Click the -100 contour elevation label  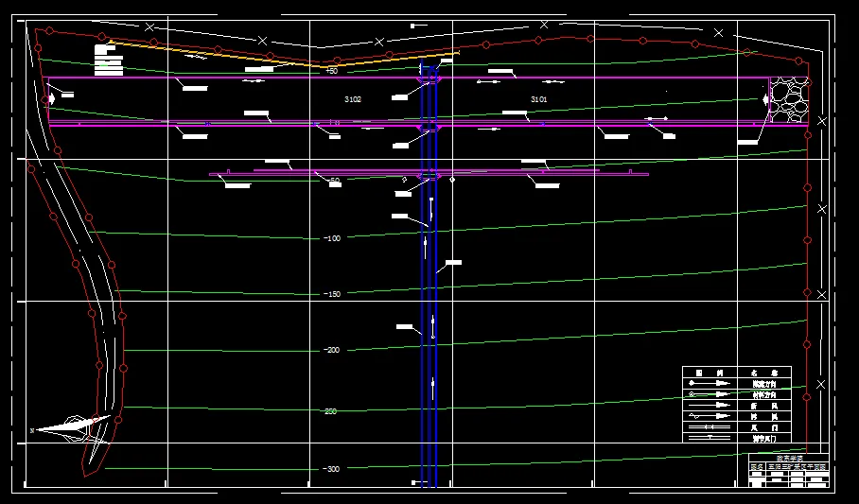point(332,238)
